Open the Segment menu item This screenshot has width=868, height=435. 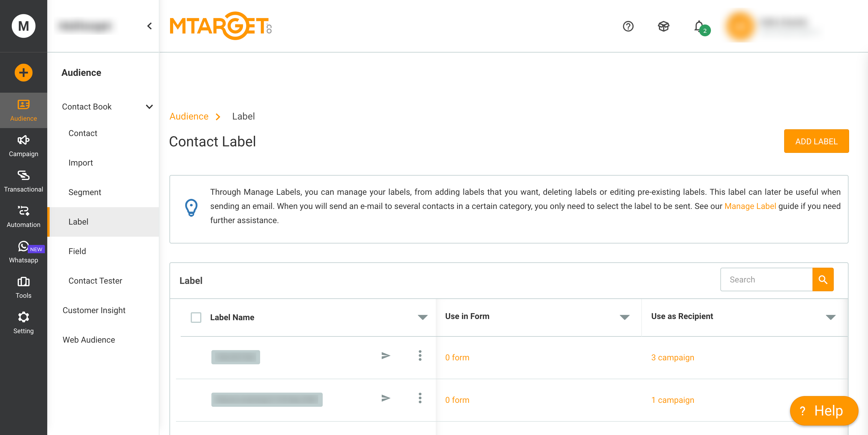tap(84, 192)
